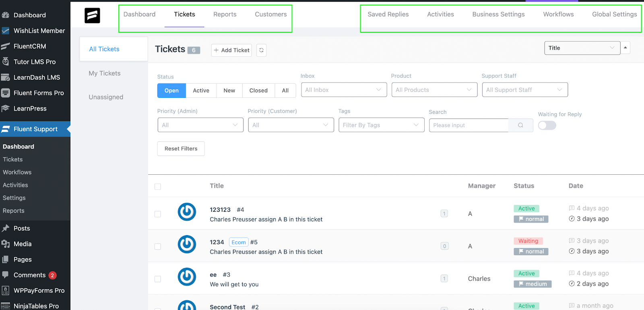Click the search magnifier icon
Screen dimensions: 644x310
pos(520,125)
